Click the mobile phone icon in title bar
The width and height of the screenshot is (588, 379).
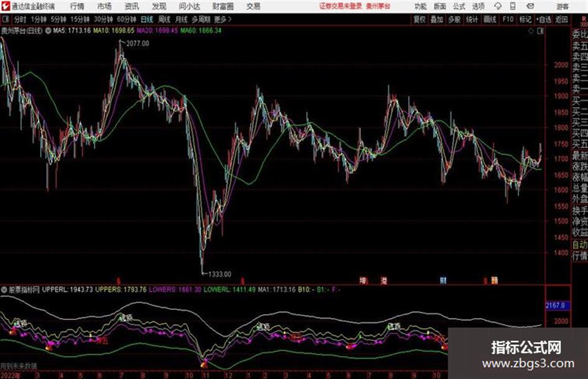pyautogui.click(x=513, y=6)
